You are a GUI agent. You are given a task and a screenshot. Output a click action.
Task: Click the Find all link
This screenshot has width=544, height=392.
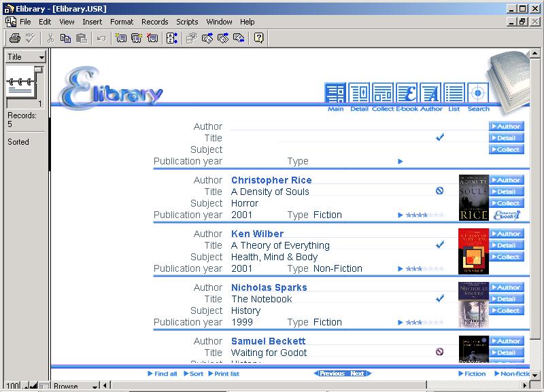tap(163, 374)
